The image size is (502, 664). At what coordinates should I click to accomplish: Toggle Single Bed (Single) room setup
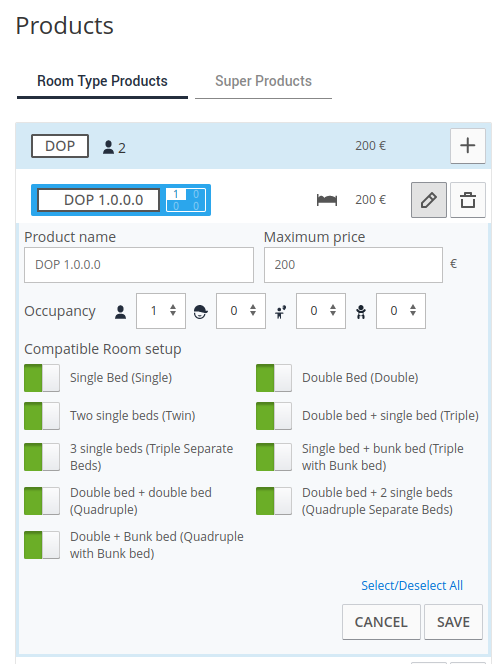coord(42,378)
